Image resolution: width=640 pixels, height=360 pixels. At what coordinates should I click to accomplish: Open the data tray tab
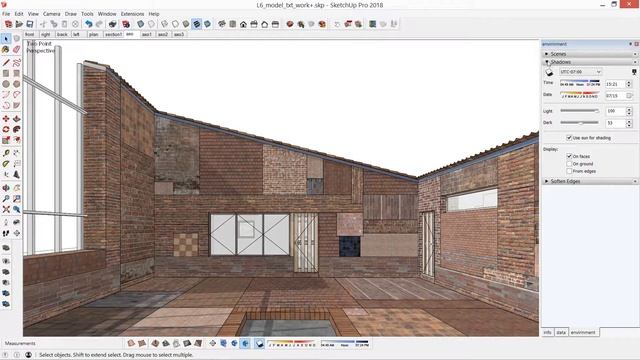coord(561,333)
